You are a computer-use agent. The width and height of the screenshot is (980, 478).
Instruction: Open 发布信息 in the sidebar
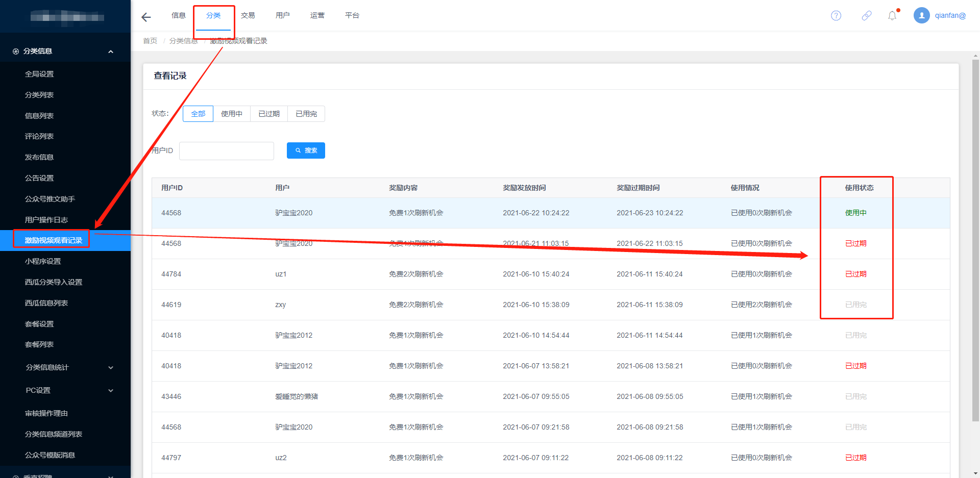(39, 157)
